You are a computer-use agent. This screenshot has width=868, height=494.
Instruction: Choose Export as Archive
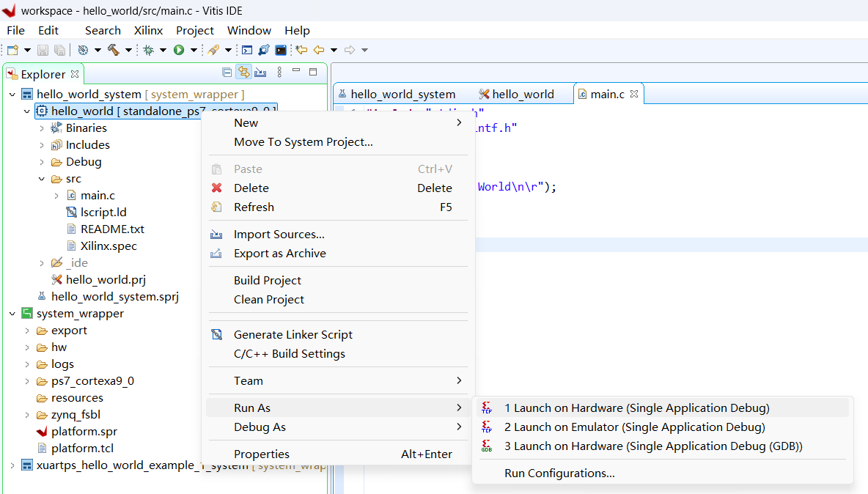pos(338,254)
